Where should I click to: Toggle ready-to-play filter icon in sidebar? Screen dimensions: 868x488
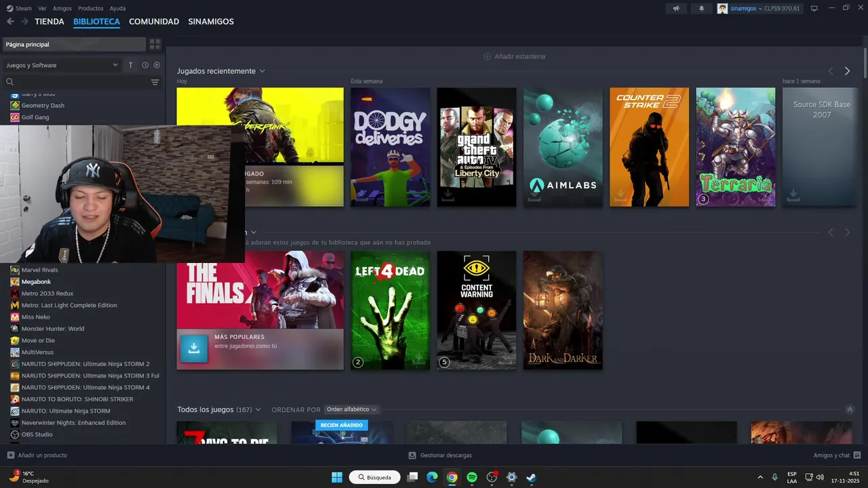157,65
